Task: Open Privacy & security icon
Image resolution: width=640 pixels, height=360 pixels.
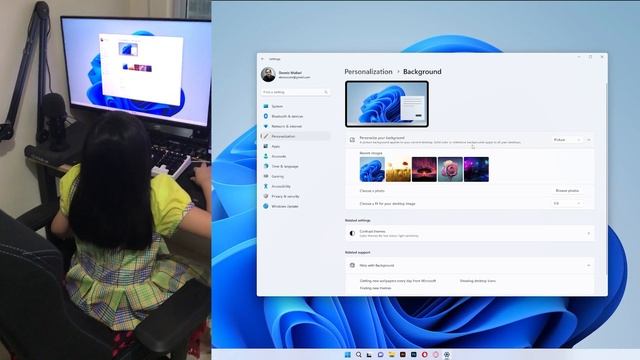Action: pyautogui.click(x=266, y=196)
